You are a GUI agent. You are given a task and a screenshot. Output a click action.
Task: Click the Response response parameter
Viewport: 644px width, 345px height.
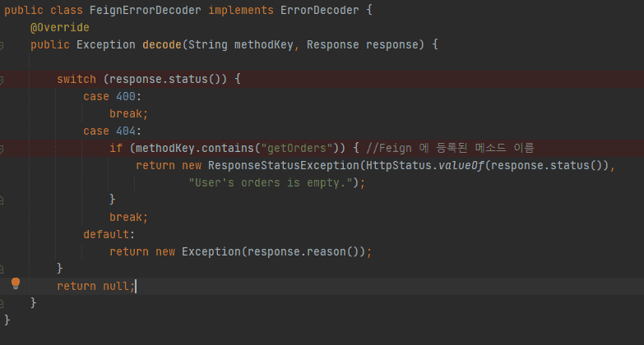pyautogui.click(x=365, y=44)
